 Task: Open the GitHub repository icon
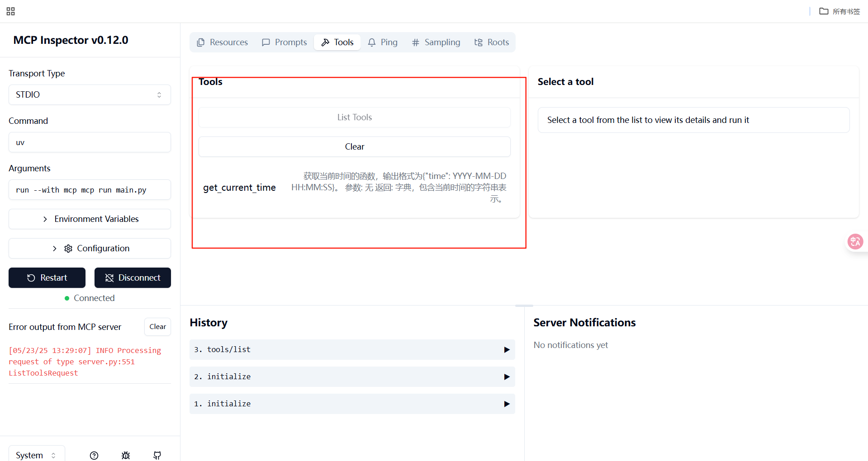click(x=157, y=455)
